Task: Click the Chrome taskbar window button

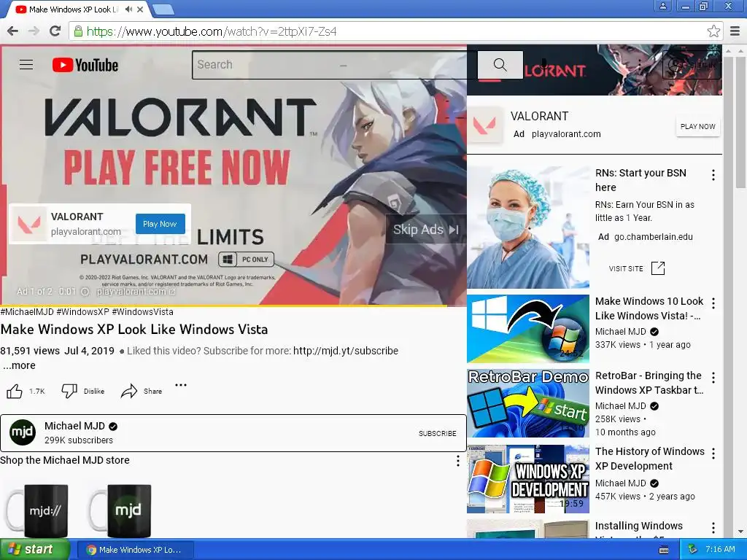Action: [135, 550]
